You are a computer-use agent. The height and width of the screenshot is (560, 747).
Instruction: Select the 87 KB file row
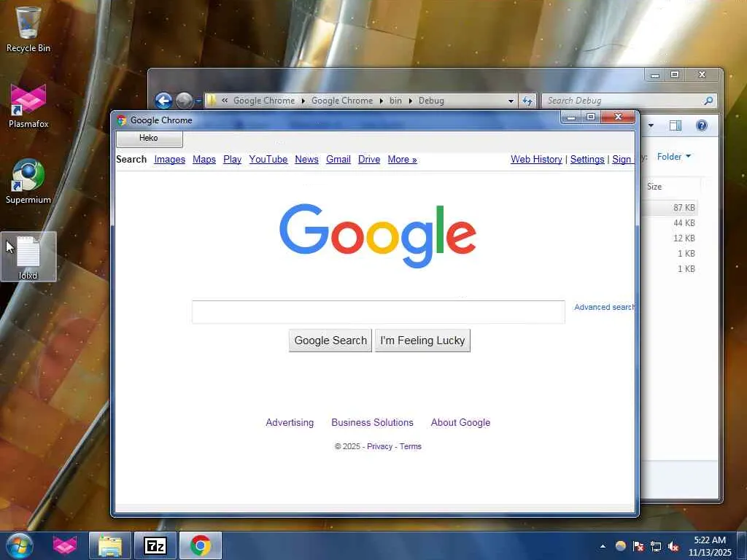(670, 208)
